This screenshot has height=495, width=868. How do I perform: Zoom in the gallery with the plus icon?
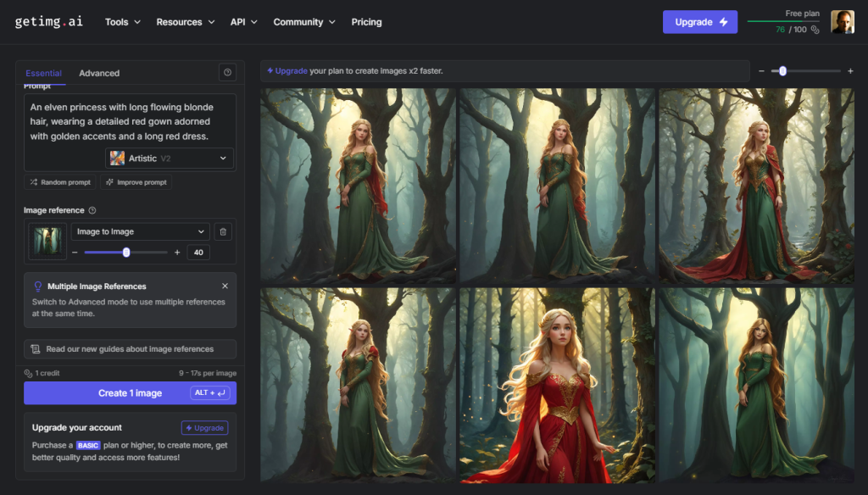click(x=850, y=71)
